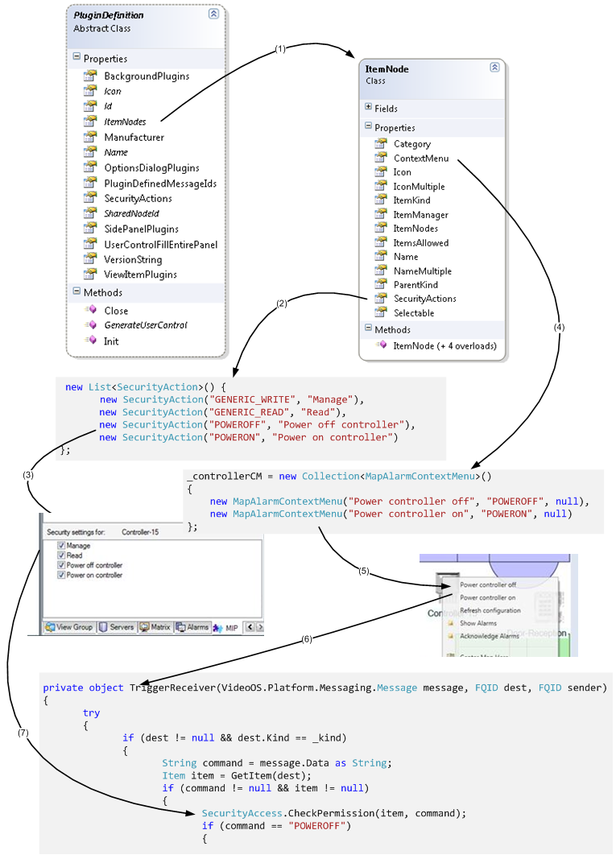Image resolution: width=616 pixels, height=859 pixels.
Task: Collapse the ItemNode class box chevron
Action: coord(494,68)
